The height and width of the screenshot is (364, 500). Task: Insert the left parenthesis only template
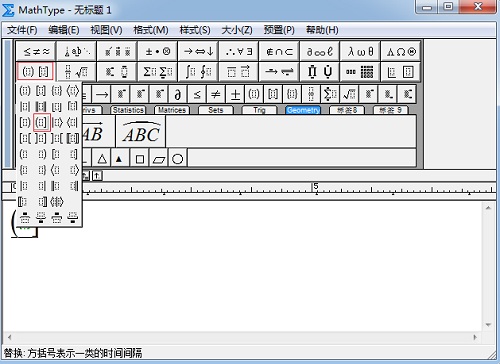pyautogui.click(x=24, y=154)
